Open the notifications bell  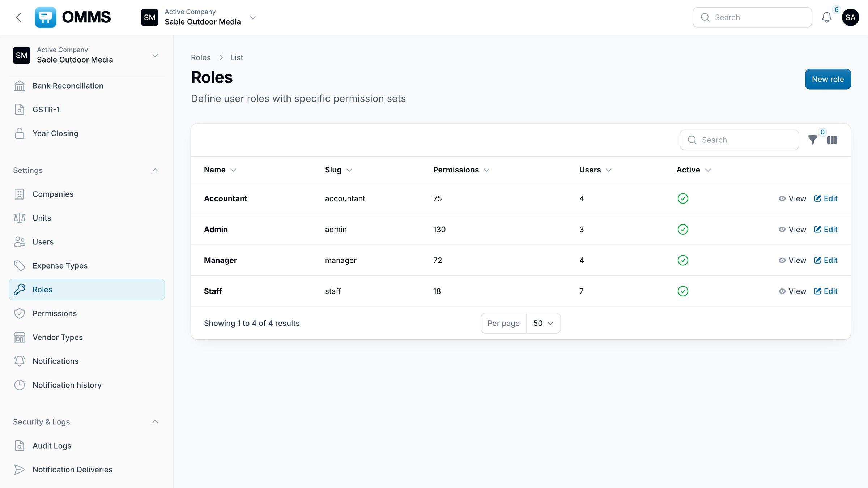[x=826, y=17]
